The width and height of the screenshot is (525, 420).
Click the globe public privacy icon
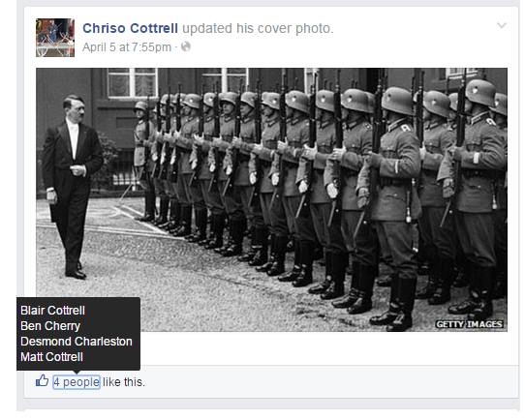click(x=186, y=46)
